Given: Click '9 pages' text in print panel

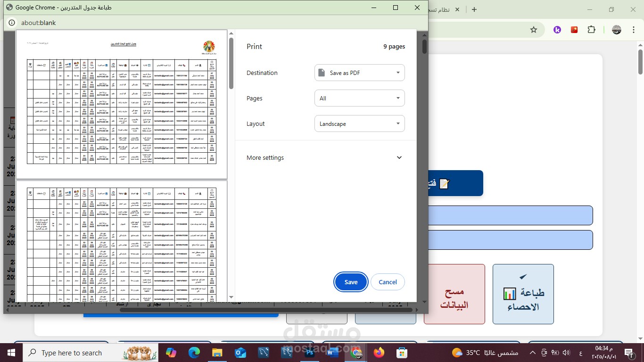Looking at the screenshot, I should pos(394,47).
